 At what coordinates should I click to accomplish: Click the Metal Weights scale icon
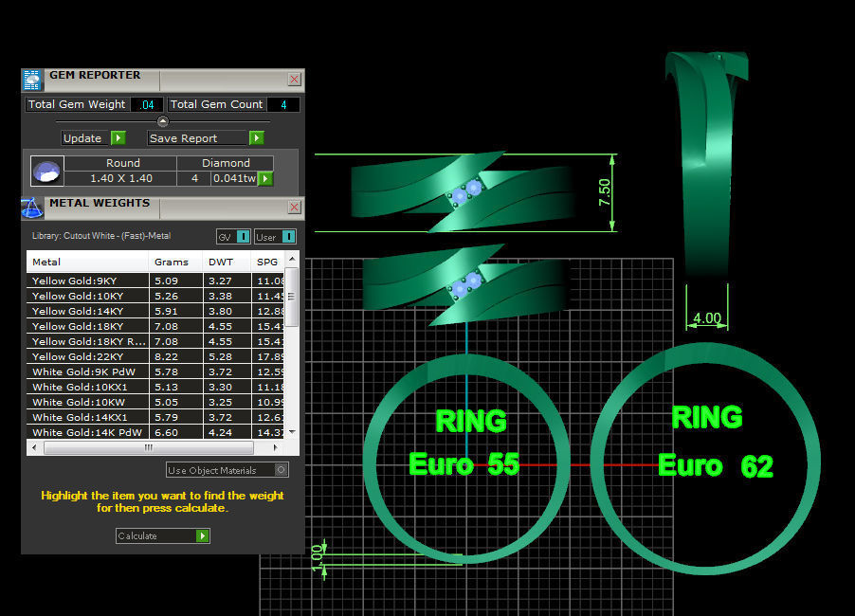point(32,208)
